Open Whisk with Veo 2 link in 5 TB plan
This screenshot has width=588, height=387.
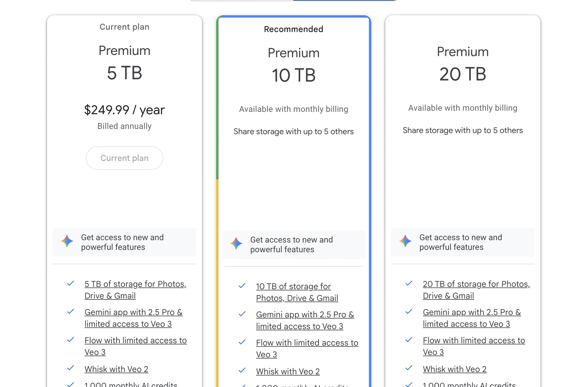click(x=116, y=369)
